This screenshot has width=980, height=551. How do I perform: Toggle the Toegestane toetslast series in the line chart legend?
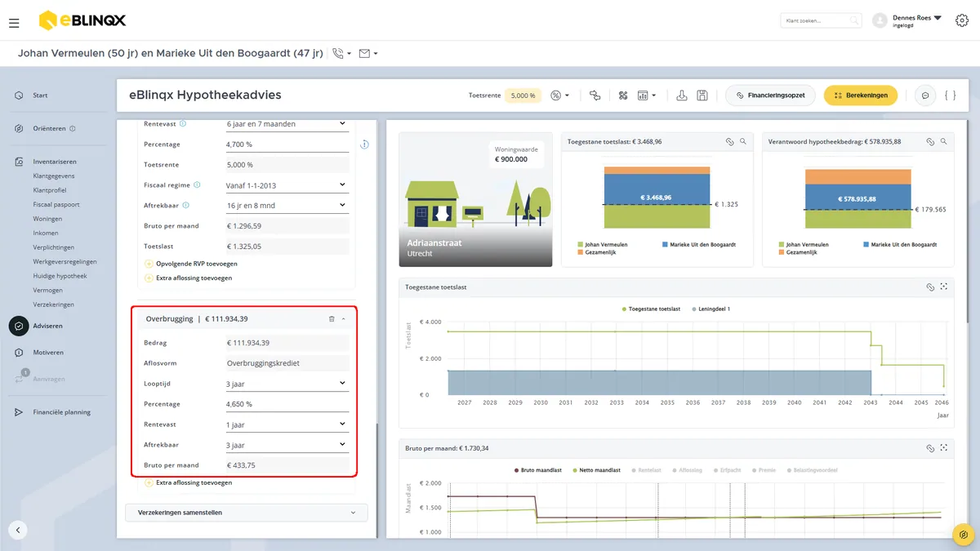point(651,309)
